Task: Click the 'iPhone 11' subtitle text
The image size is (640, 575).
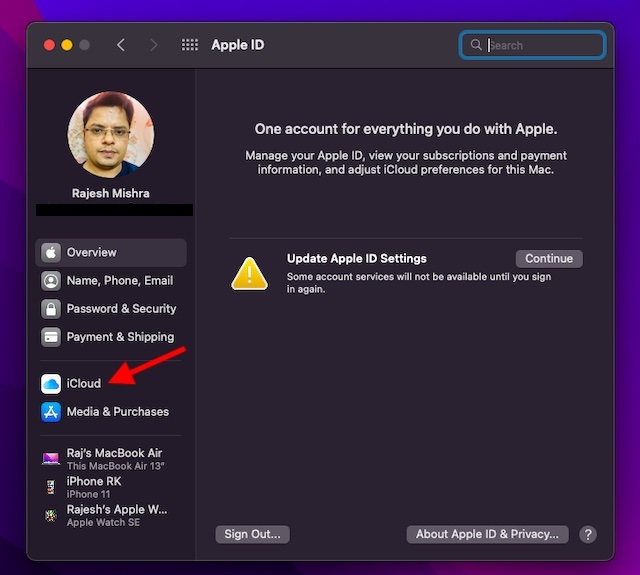Action: tap(89, 494)
